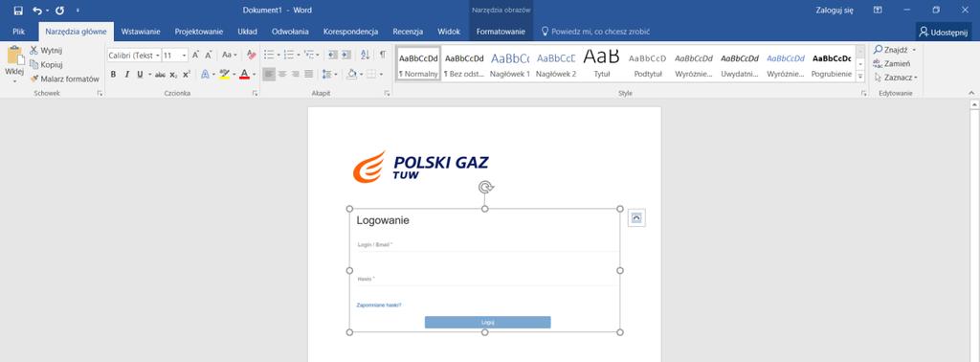Expand the bullet list dropdown arrow
Image resolution: width=980 pixels, height=362 pixels.
click(x=278, y=55)
